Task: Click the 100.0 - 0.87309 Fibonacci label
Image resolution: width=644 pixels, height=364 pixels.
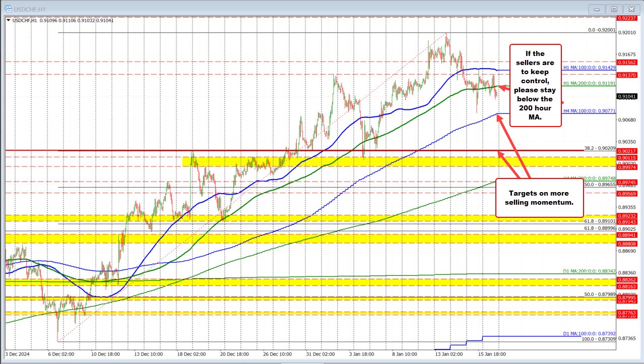Action: (599, 339)
